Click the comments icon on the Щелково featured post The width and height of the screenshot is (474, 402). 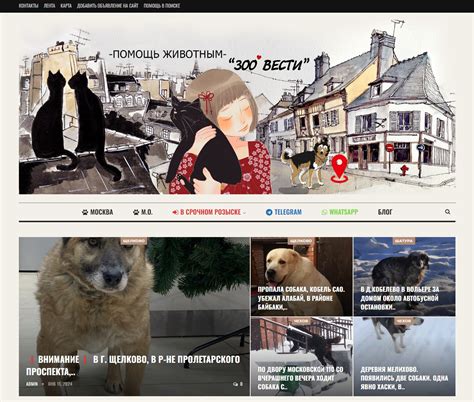coord(235,384)
